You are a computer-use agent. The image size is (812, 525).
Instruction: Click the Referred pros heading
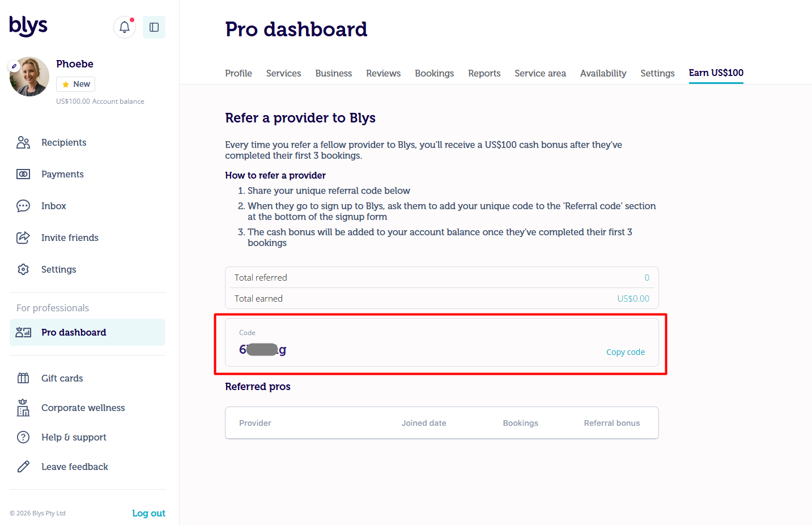coord(258,387)
